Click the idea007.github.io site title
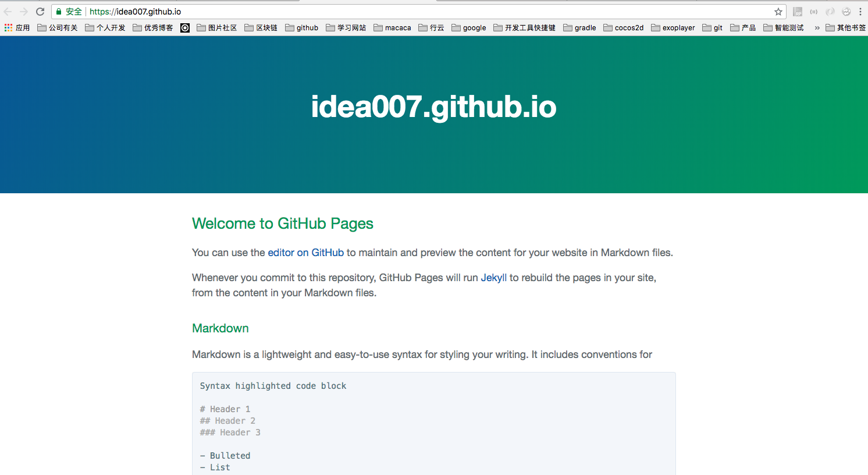This screenshot has height=475, width=868. click(x=433, y=107)
